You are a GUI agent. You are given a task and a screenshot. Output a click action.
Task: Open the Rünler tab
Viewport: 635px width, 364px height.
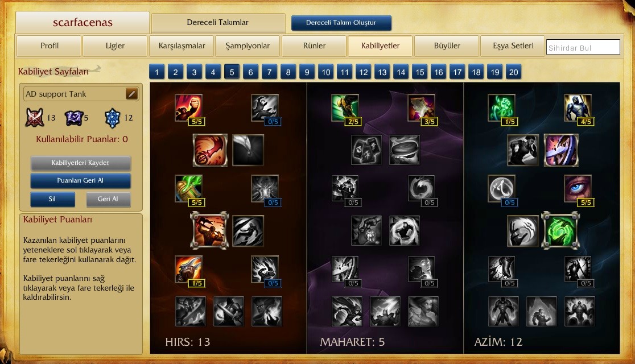(x=314, y=45)
